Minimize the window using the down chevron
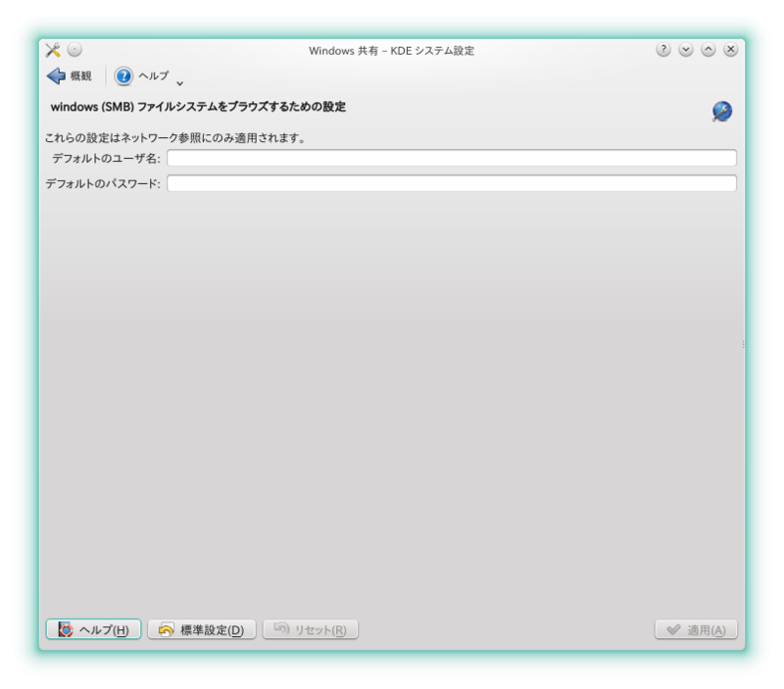784x689 pixels. coord(685,50)
